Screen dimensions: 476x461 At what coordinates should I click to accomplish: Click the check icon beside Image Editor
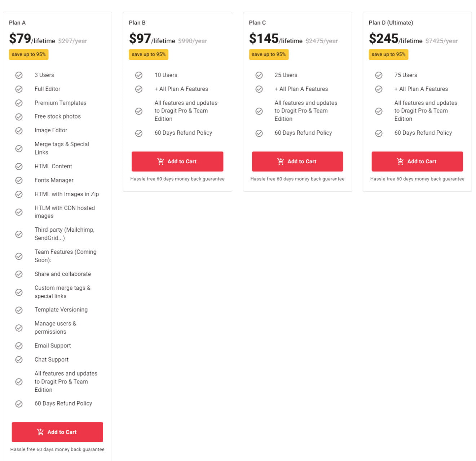point(19,130)
